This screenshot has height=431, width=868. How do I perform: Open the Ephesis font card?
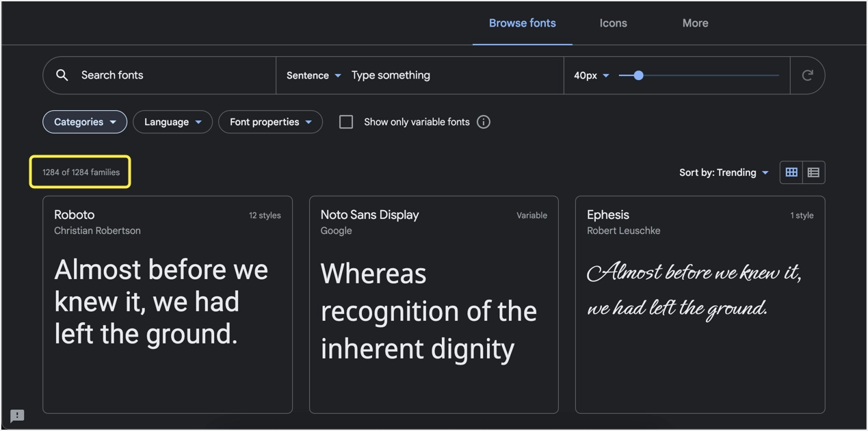[x=700, y=304]
